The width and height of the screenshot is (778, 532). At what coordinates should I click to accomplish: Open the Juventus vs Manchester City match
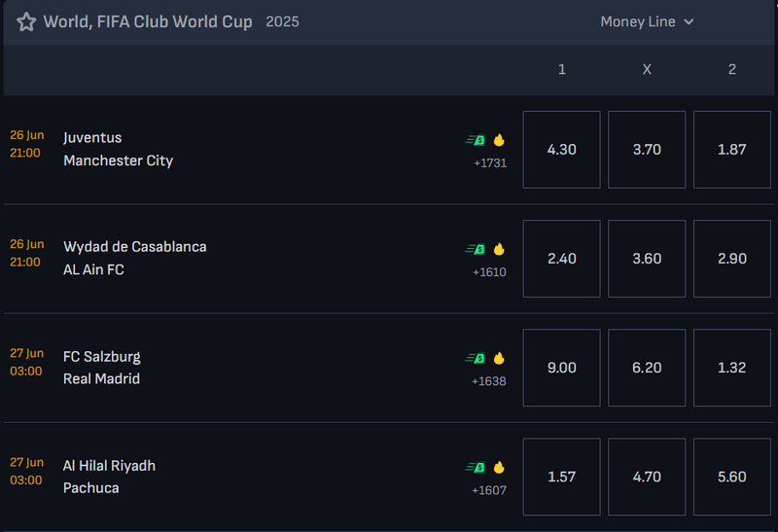pyautogui.click(x=118, y=149)
